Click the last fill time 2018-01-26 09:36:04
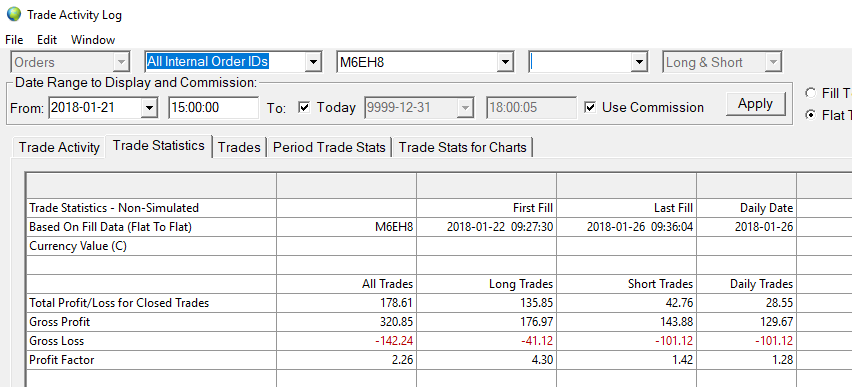 [627, 227]
